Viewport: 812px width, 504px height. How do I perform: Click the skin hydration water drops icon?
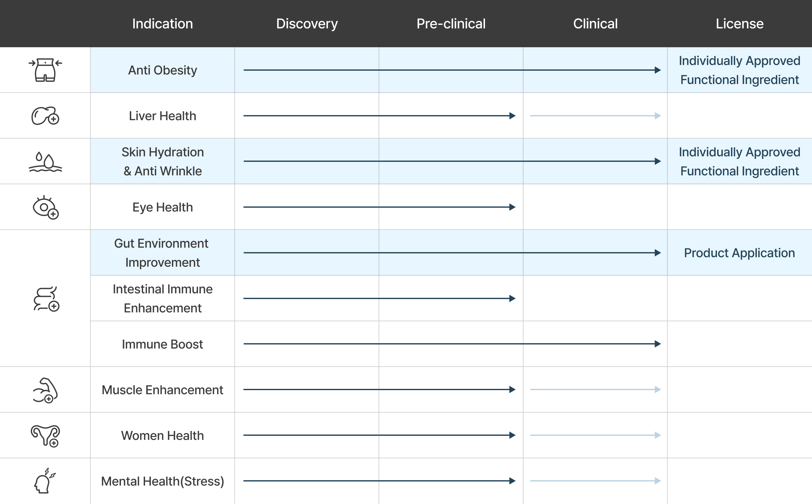tap(45, 162)
